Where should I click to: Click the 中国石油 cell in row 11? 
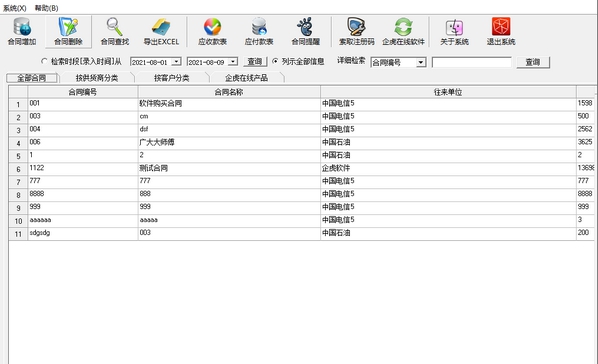click(448, 234)
